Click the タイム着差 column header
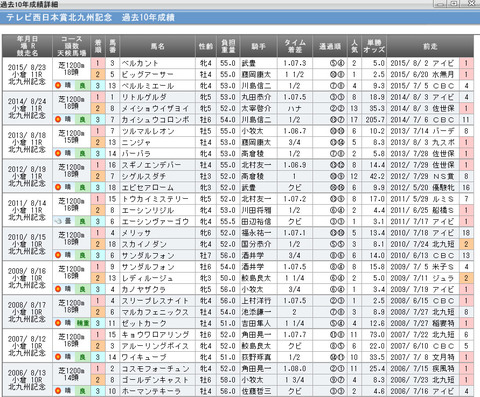This screenshot has width=480, height=397. click(295, 46)
